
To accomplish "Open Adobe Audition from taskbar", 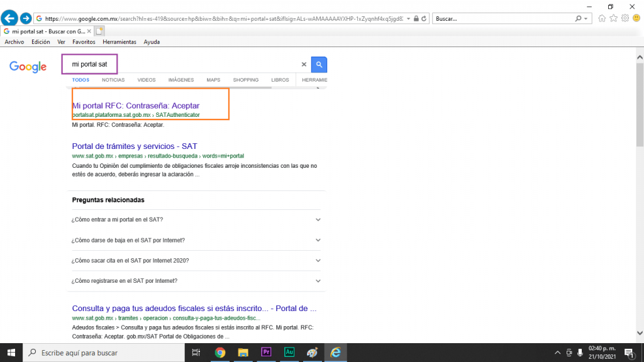I will (x=289, y=353).
